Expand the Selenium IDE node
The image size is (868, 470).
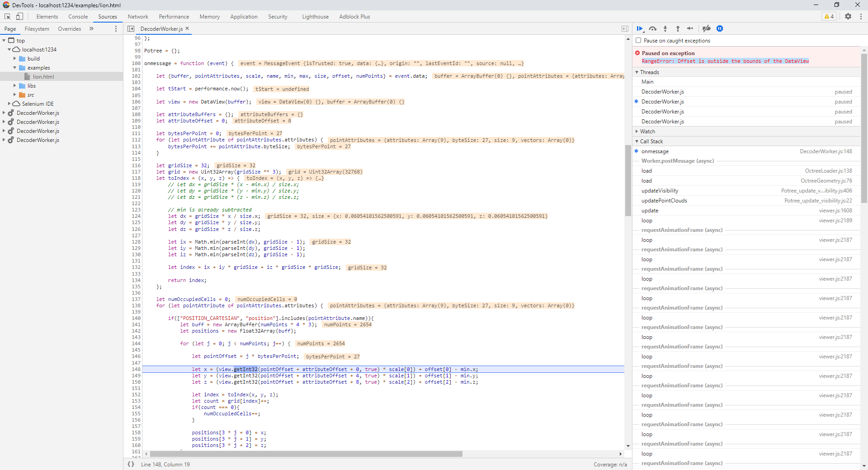point(9,104)
